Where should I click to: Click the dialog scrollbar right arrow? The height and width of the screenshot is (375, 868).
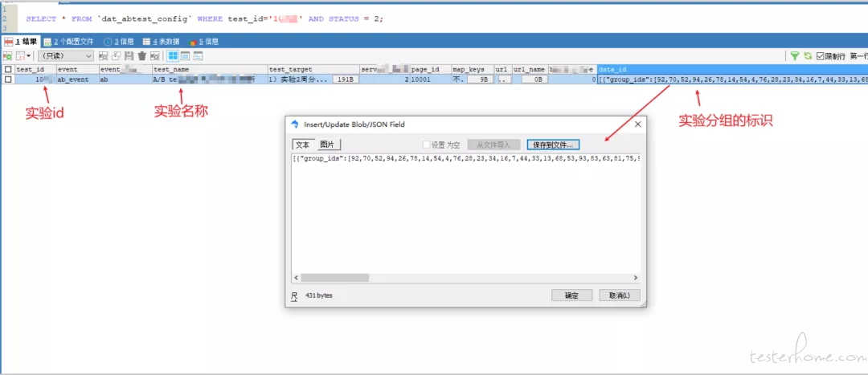[636, 278]
